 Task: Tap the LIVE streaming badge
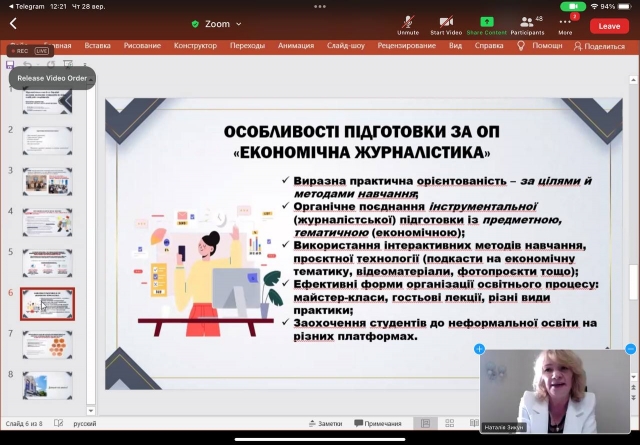pyautogui.click(x=42, y=51)
